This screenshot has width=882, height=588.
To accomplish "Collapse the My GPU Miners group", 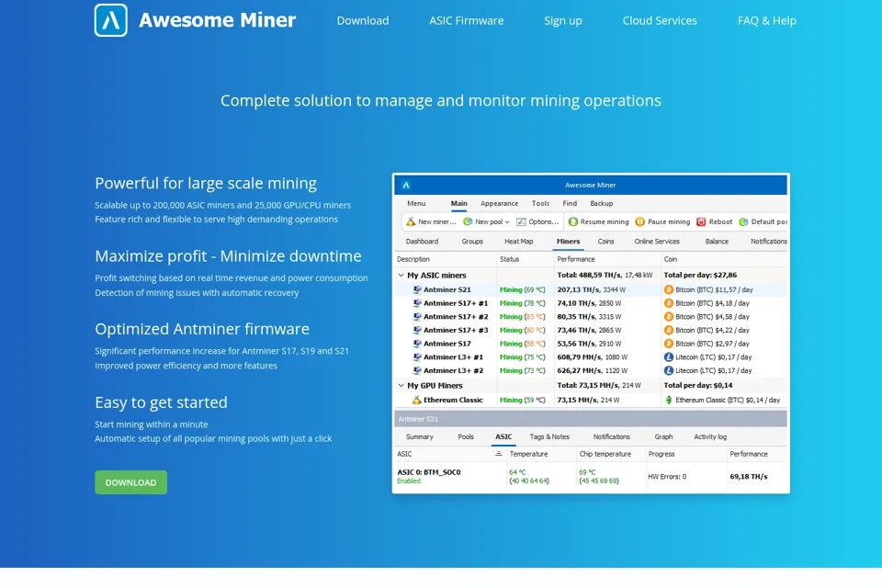I will click(401, 386).
